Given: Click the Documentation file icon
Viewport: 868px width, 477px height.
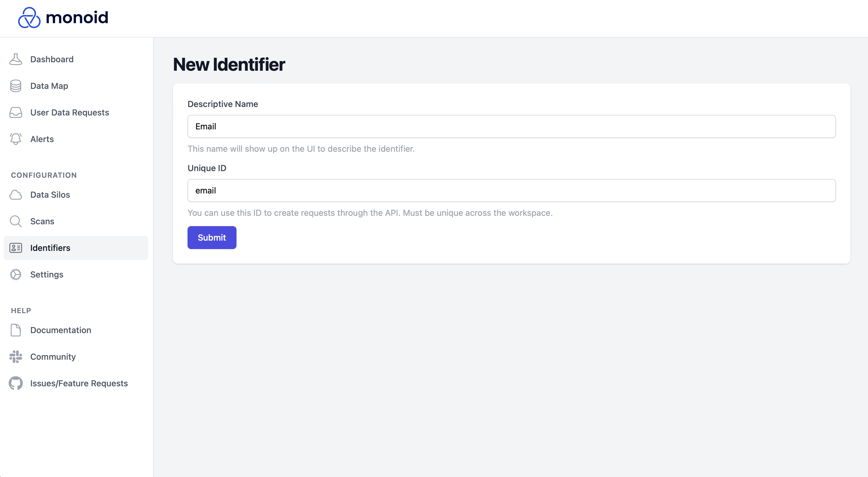Looking at the screenshot, I should [16, 330].
